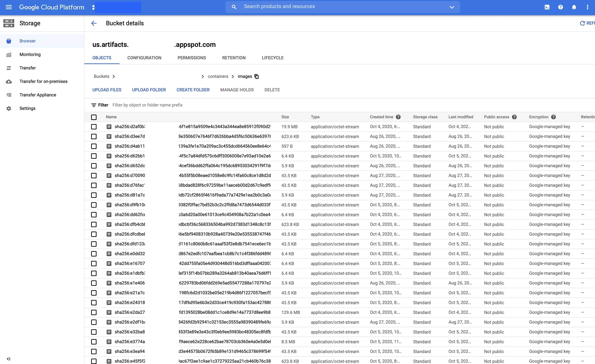Collapse the left sidebar panel
This screenshot has width=595, height=364.
coord(8,359)
